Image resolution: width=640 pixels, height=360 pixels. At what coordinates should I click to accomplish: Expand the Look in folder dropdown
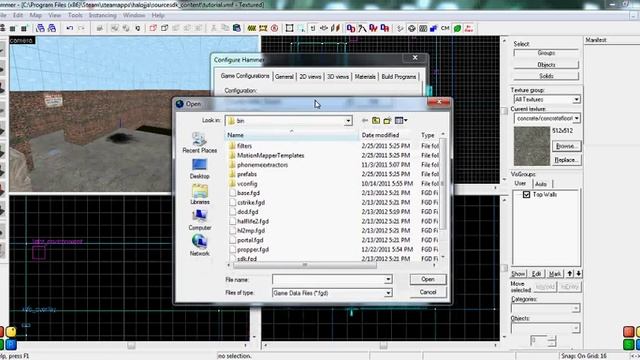[x=348, y=121]
